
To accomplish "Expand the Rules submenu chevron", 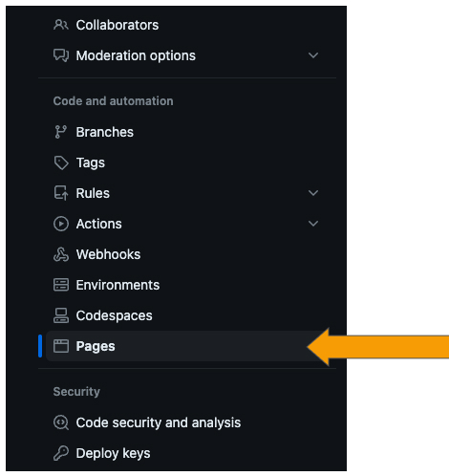I will [313, 193].
